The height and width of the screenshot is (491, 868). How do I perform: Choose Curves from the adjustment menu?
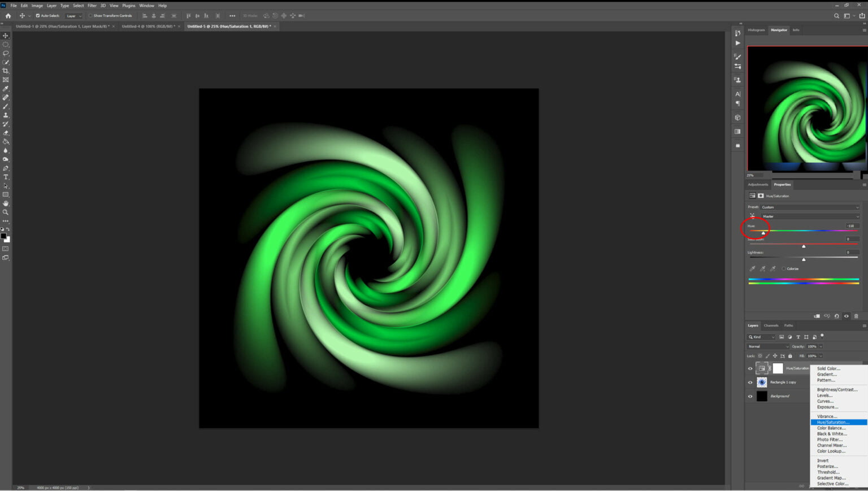(x=826, y=401)
